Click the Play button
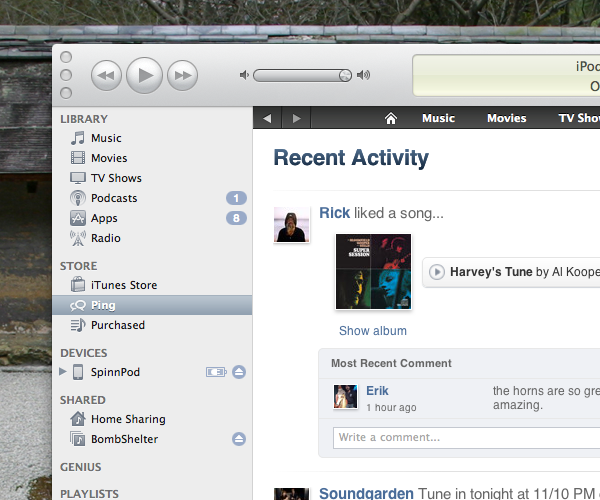The width and height of the screenshot is (600, 500). tap(144, 75)
